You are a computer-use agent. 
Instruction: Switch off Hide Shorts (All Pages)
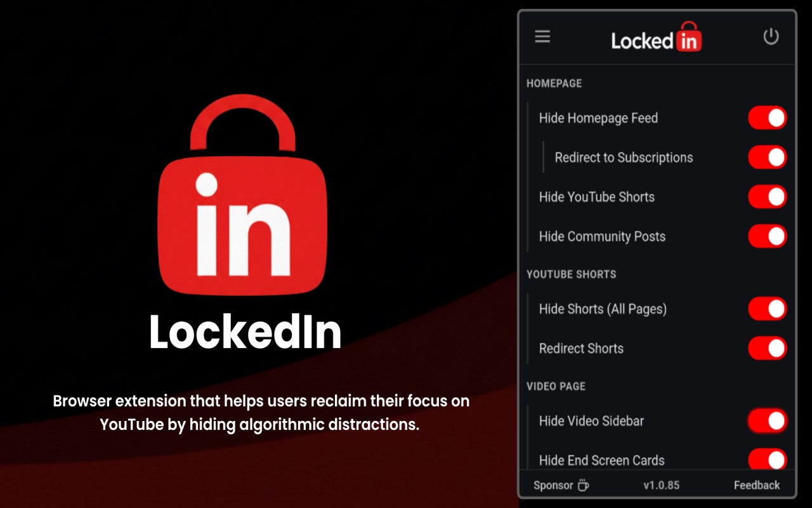pos(767,309)
